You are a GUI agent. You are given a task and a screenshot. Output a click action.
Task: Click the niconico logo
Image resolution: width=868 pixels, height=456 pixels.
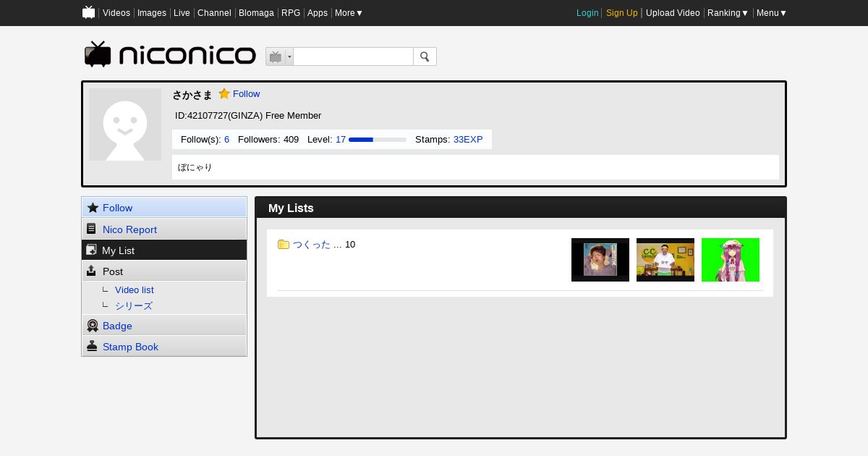(170, 54)
